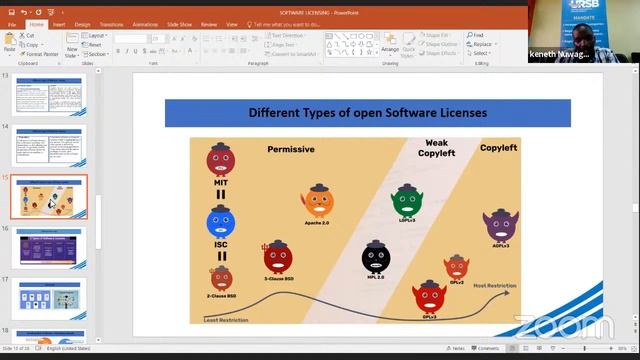The height and width of the screenshot is (360, 640).
Task: Select slide 13 thumbnail
Action: click(49, 95)
